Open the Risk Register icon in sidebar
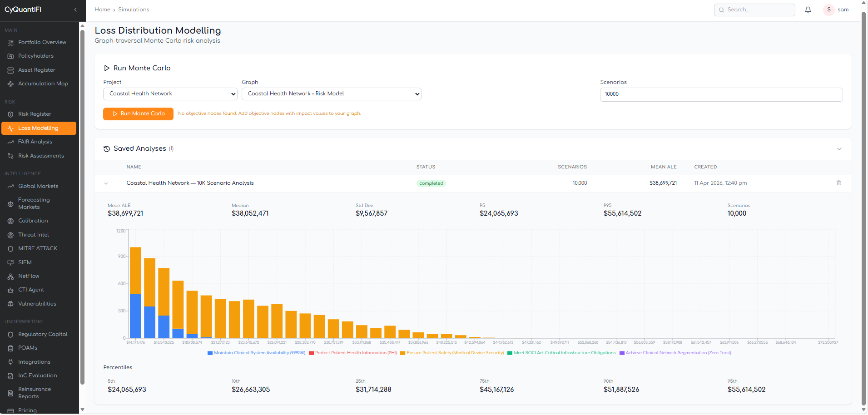The height and width of the screenshot is (415, 868). pyautogui.click(x=10, y=114)
